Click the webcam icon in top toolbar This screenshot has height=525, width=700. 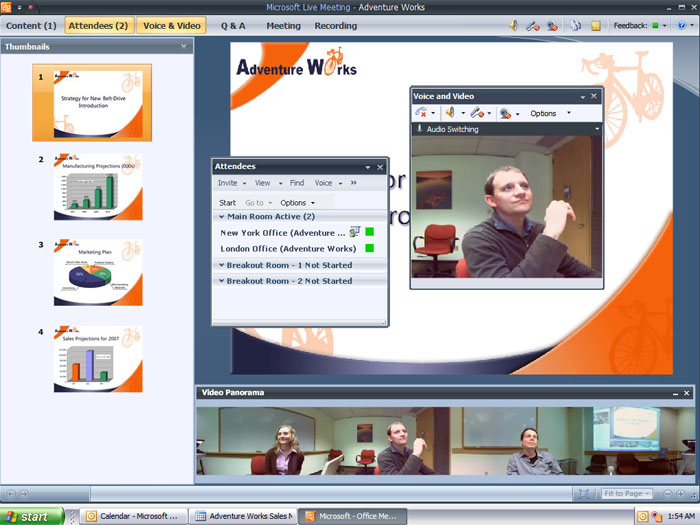(x=552, y=26)
